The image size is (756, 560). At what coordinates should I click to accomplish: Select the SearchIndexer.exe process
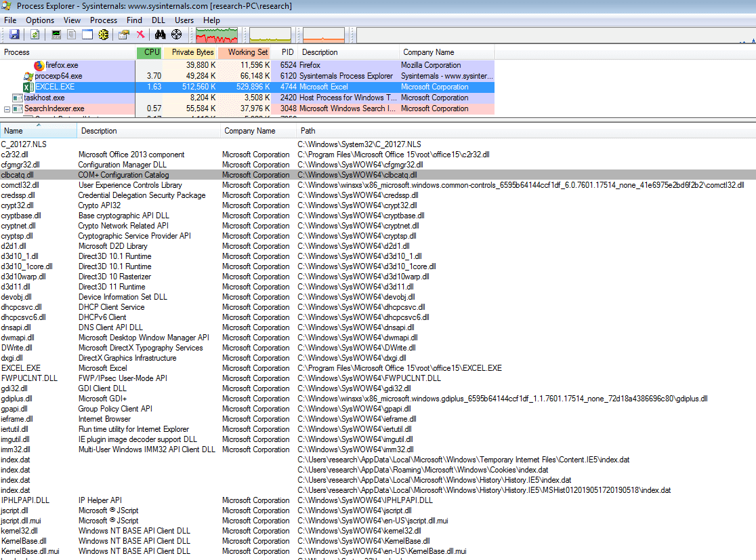click(x=247, y=108)
